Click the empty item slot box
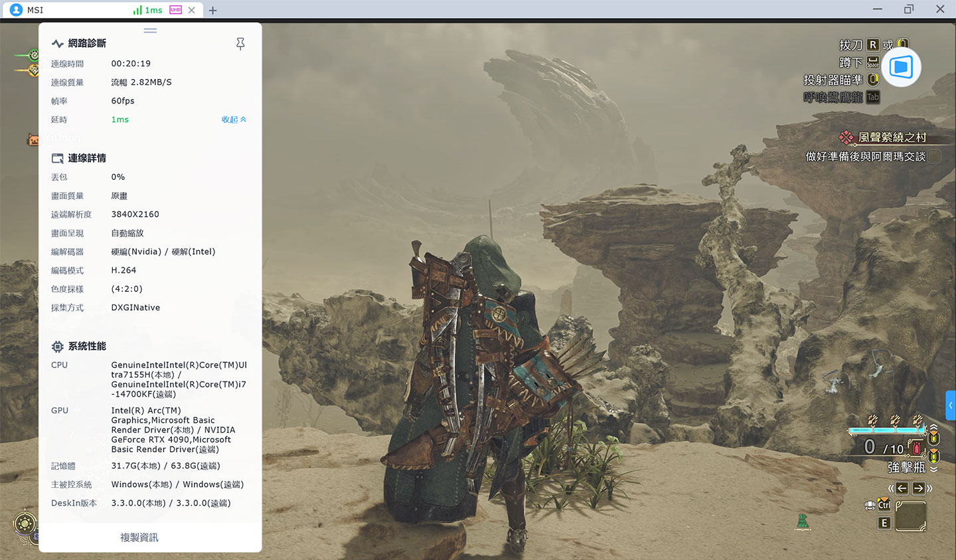Image resolution: width=956 pixels, height=560 pixels. (x=911, y=516)
